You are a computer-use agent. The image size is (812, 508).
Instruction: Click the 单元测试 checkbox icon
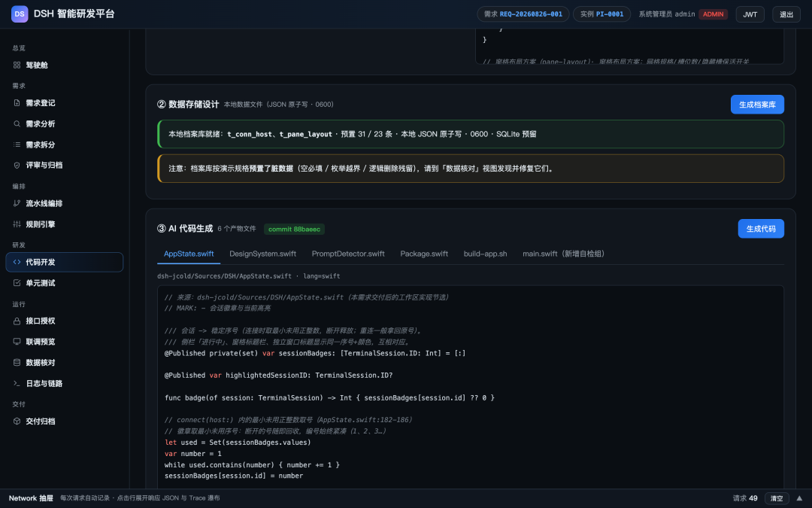(x=17, y=283)
